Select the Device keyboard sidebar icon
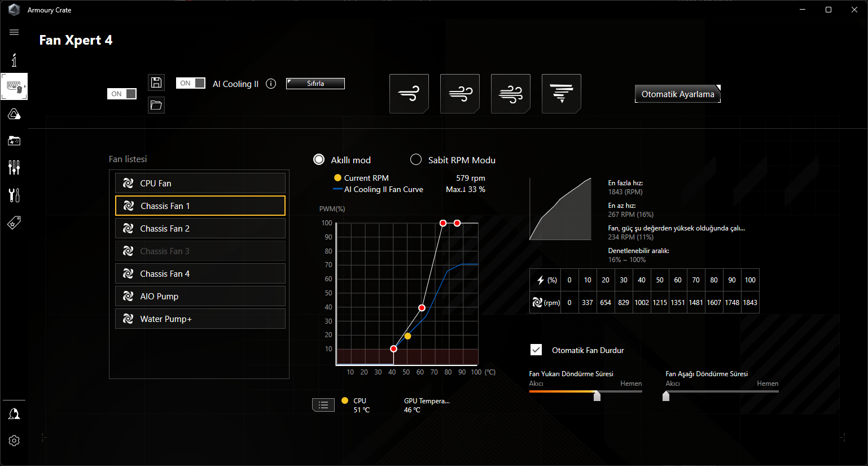Image resolution: width=868 pixels, height=466 pixels. pos(14,86)
